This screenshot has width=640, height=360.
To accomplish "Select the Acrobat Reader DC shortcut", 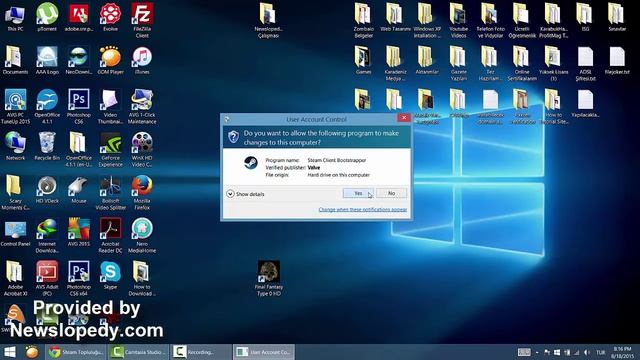I will [x=111, y=236].
